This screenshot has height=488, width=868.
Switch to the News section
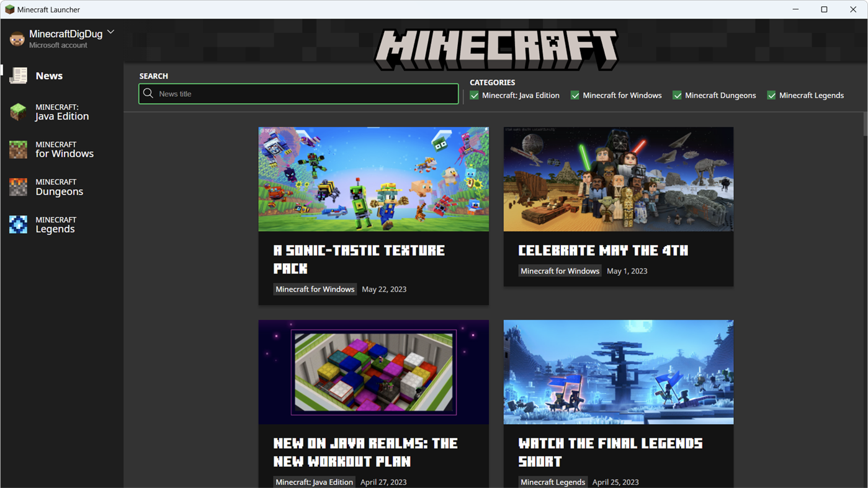click(49, 75)
